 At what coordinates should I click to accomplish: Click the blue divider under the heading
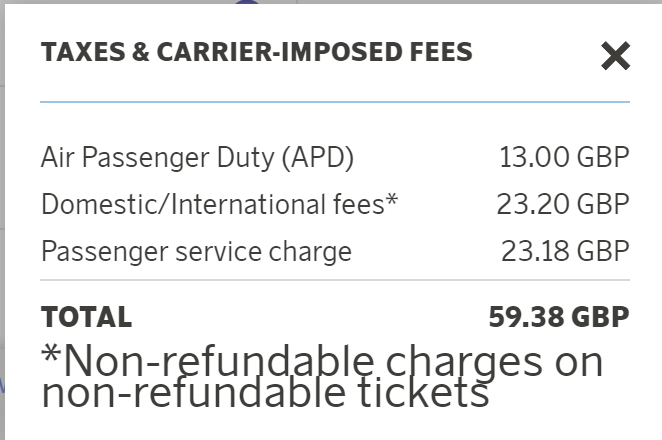click(335, 102)
